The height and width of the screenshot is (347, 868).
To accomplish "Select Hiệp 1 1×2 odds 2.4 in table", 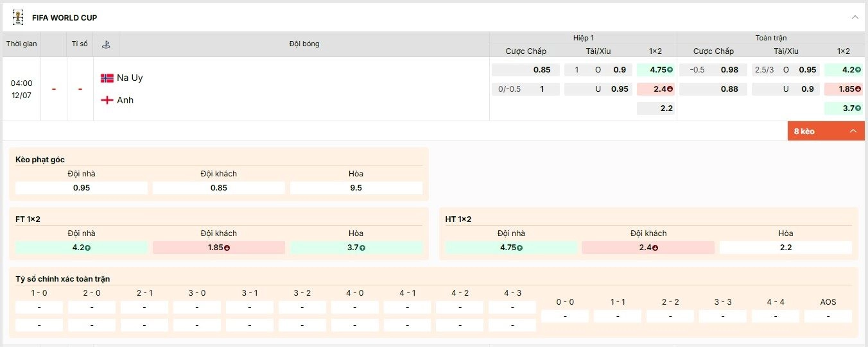I will [x=655, y=89].
